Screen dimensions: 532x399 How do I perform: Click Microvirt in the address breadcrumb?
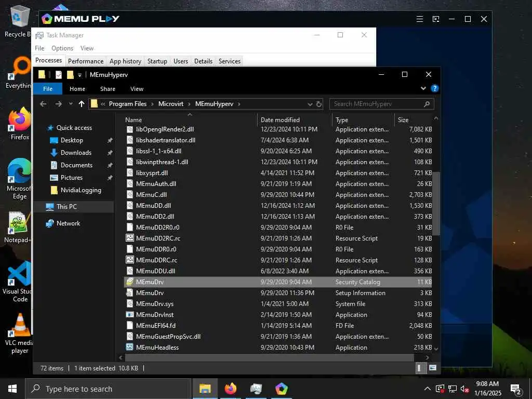tap(170, 104)
